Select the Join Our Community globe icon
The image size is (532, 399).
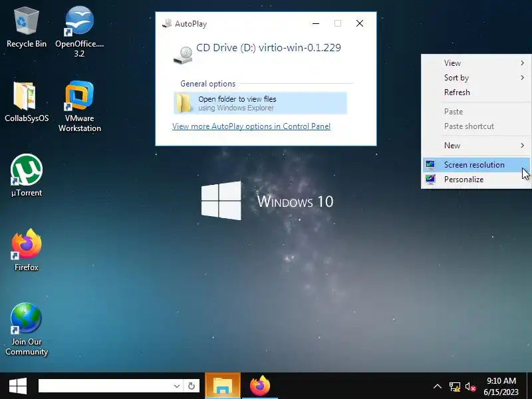[x=27, y=329]
